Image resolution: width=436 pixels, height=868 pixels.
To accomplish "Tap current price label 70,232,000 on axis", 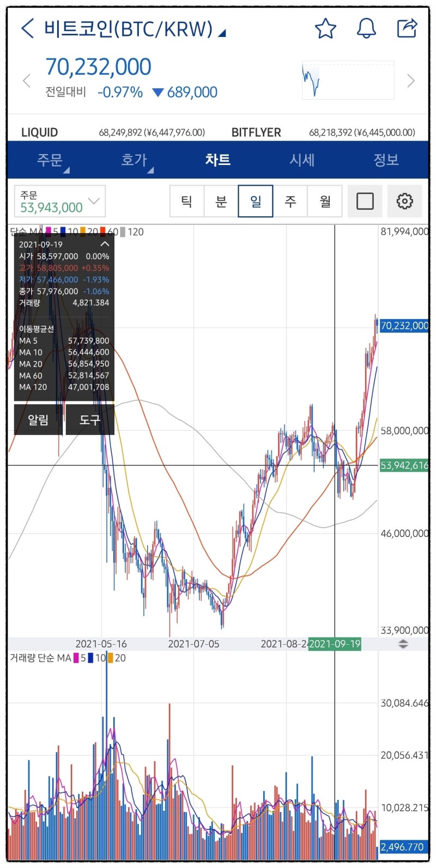I will coord(404,326).
